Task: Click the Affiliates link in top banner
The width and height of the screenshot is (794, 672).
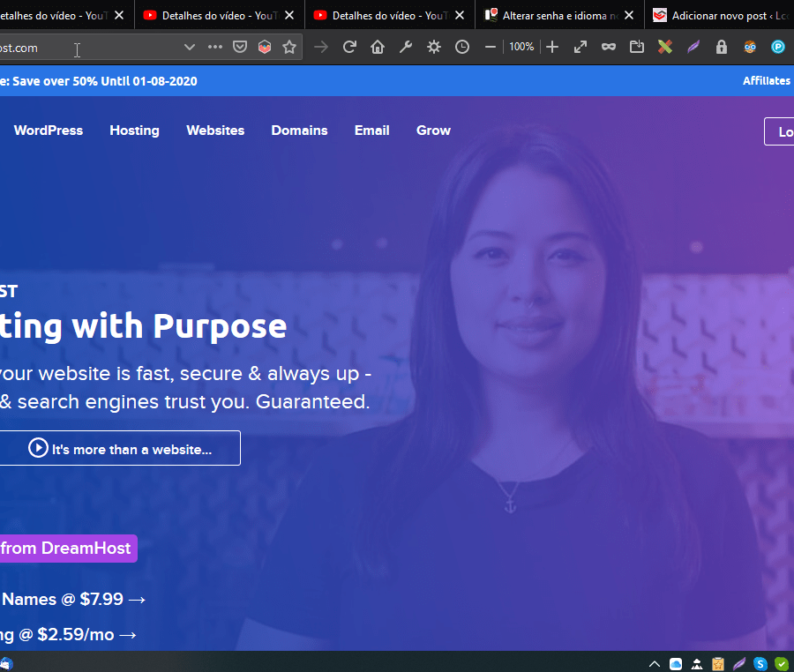Action: coord(766,81)
